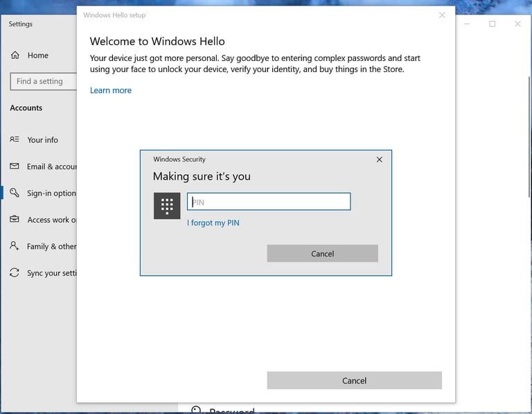Close the Windows Hello setup window
This screenshot has height=414, width=532.
[x=442, y=15]
